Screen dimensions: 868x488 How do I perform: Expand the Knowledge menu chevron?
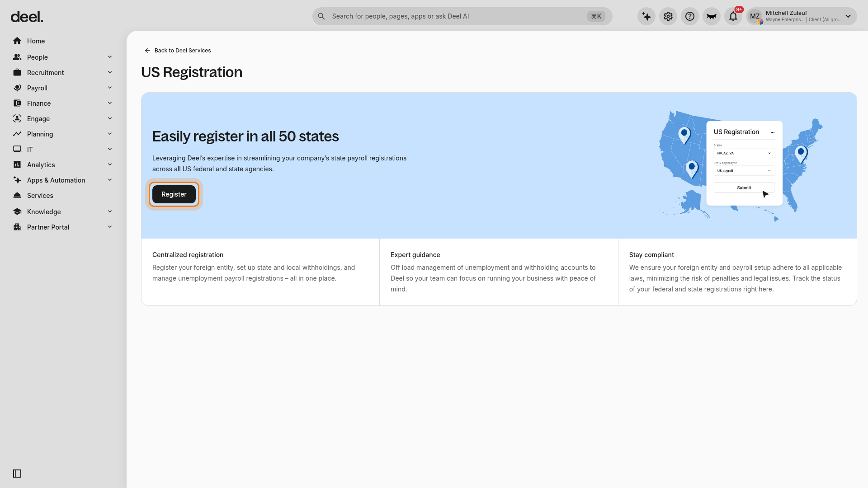(110, 211)
